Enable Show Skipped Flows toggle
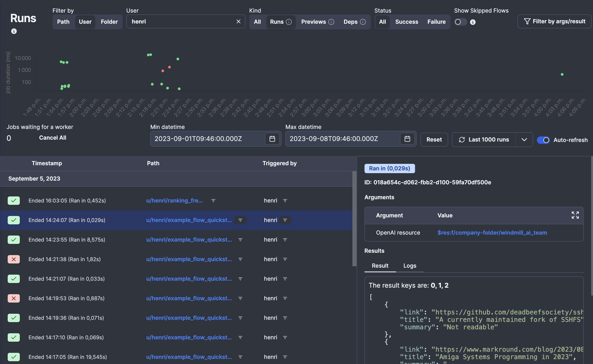This screenshot has width=593, height=364. (460, 22)
